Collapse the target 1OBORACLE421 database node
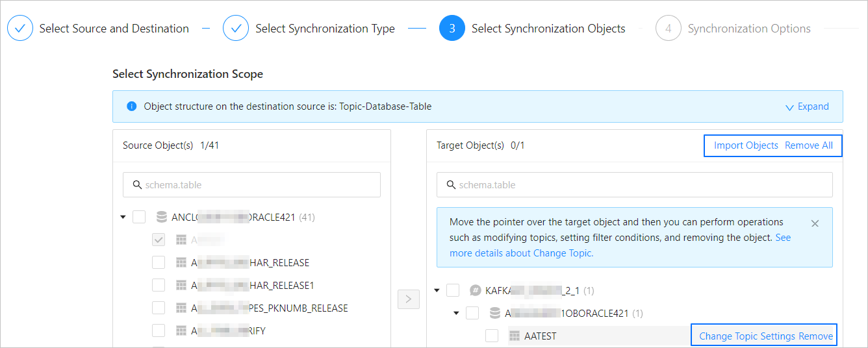Image resolution: width=868 pixels, height=348 pixels. tap(457, 313)
